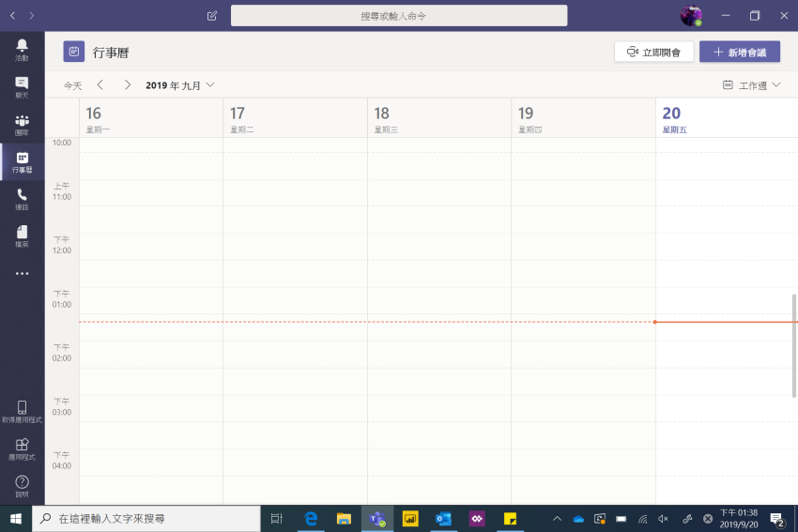Screen dimensions: 798x532
Task: Jump to Today (今天)
Action: (73, 85)
